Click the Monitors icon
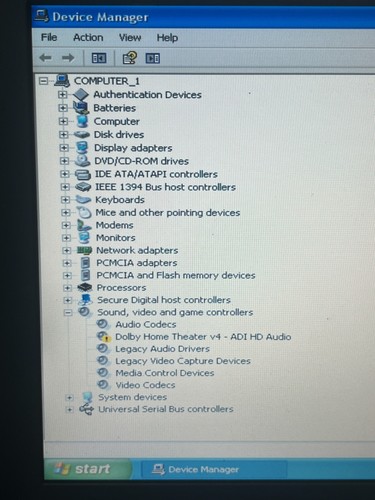375x500 pixels. [x=84, y=238]
